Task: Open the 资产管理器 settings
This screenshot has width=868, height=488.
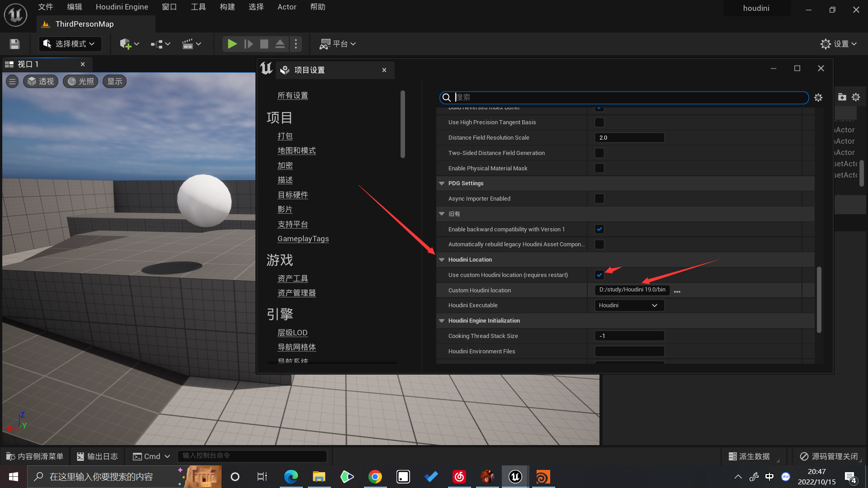Action: [x=297, y=293]
